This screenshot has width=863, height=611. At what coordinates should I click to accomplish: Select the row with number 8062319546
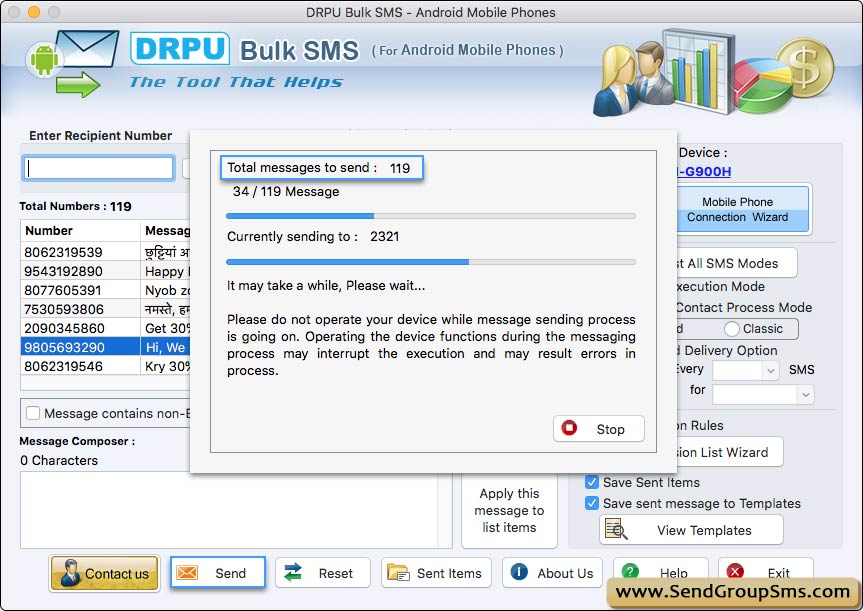[106, 366]
